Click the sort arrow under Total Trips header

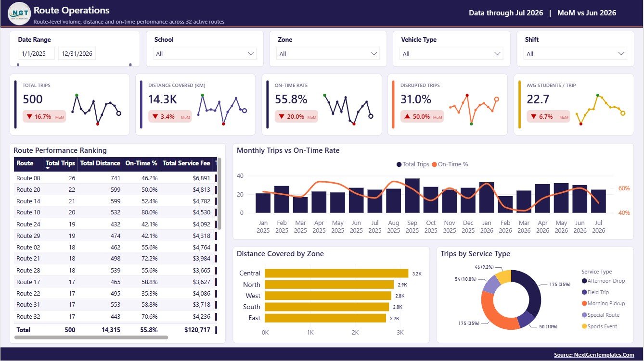point(48,169)
